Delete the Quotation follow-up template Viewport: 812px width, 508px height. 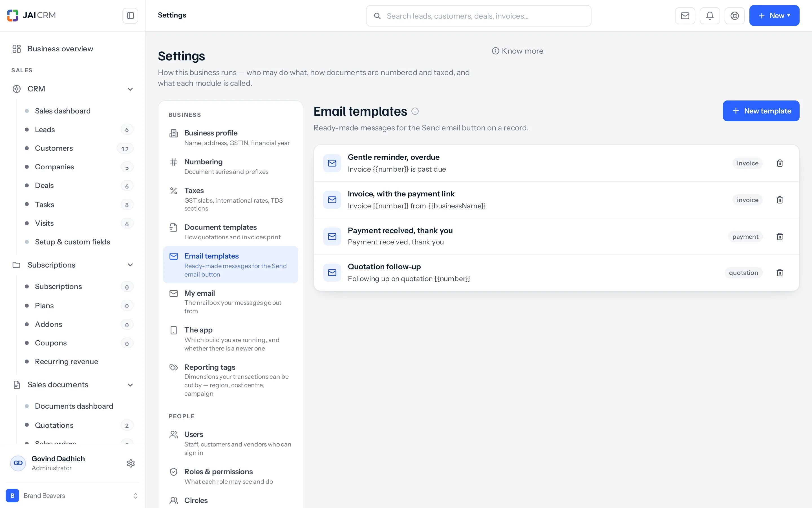coord(780,272)
